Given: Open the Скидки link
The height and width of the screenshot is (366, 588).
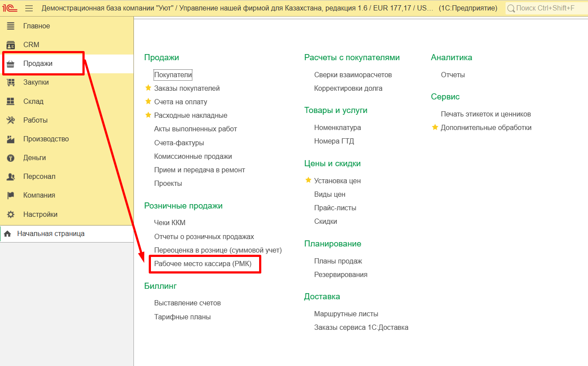Looking at the screenshot, I should [325, 222].
